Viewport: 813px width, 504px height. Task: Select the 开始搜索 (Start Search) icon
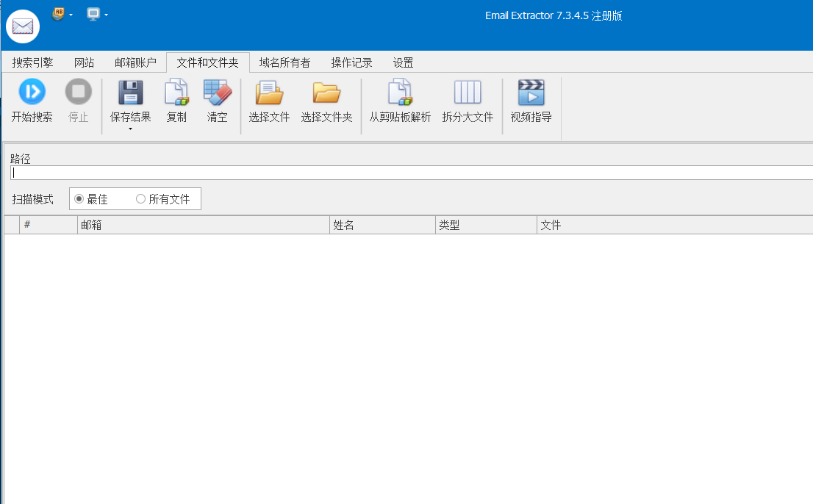point(31,92)
